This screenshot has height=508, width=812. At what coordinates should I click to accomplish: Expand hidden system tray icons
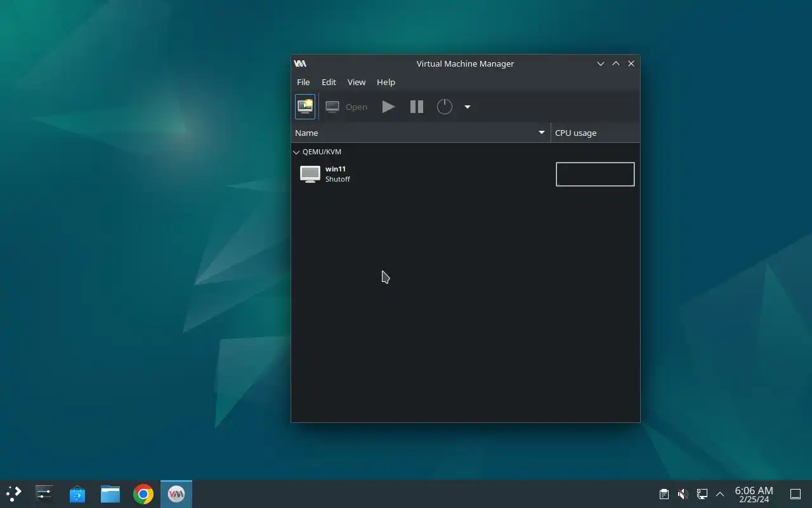(720, 494)
